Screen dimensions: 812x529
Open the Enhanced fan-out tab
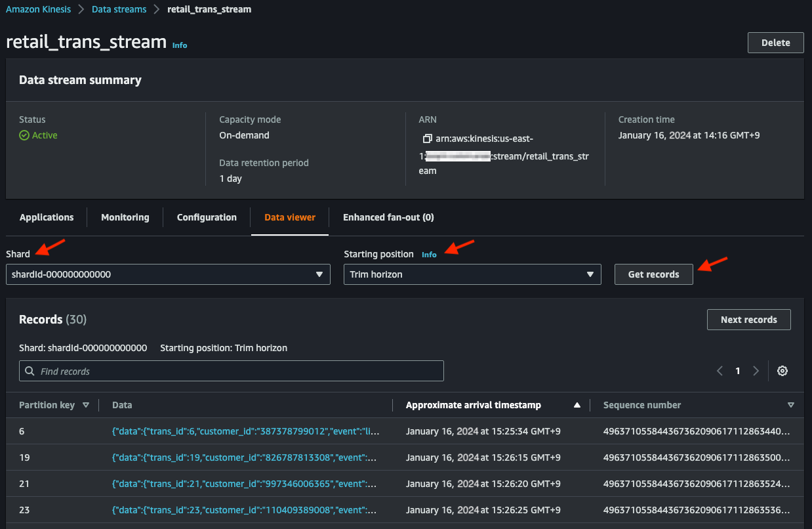point(388,217)
